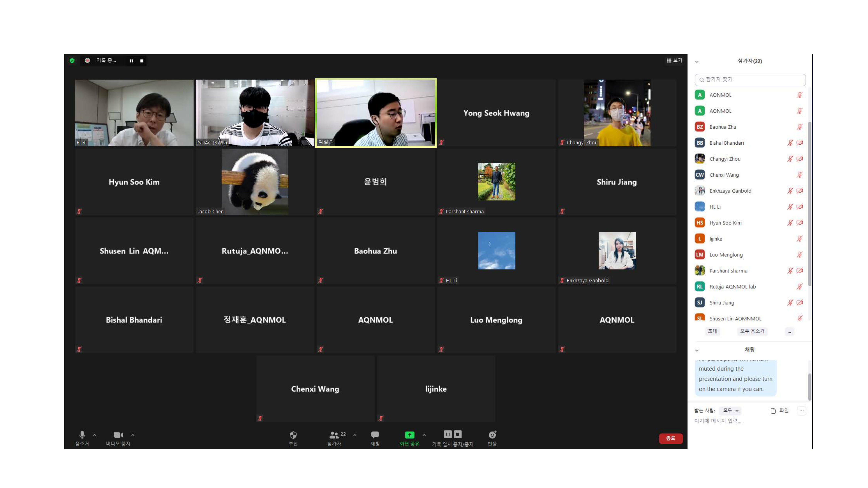Screen dimensions: 868x488
Task: Select Enkhzaya Ganbold in participants list
Action: pyautogui.click(x=750, y=191)
